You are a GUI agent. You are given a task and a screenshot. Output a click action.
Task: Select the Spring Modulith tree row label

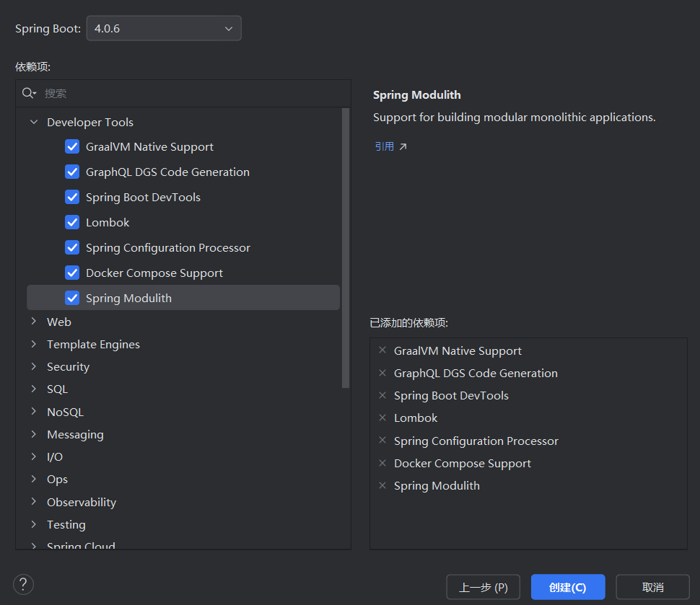point(128,298)
